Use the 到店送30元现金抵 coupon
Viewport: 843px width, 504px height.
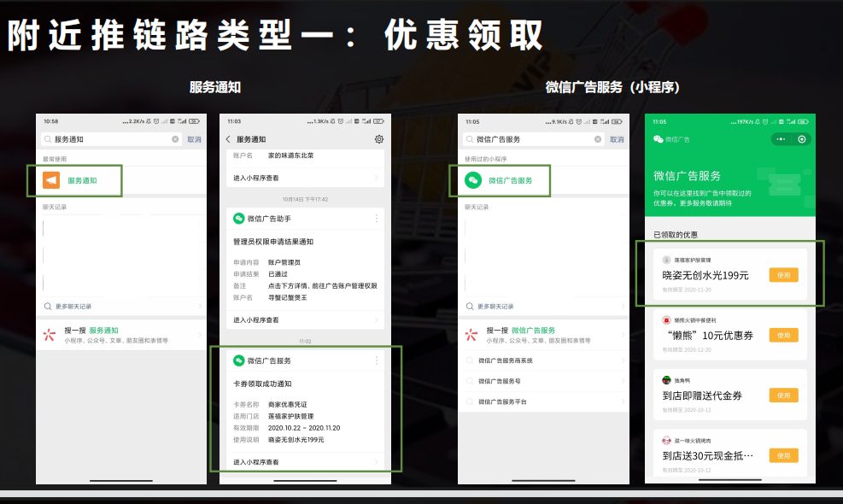tap(784, 455)
